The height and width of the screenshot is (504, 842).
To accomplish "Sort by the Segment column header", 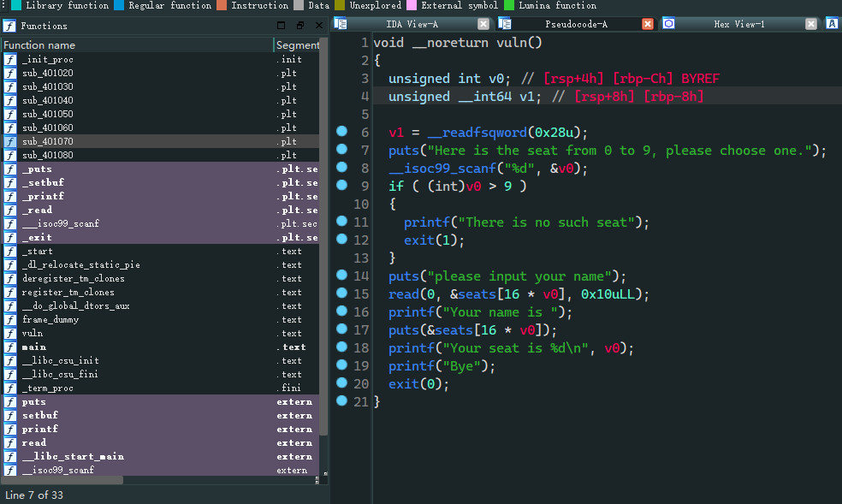I will pos(298,44).
